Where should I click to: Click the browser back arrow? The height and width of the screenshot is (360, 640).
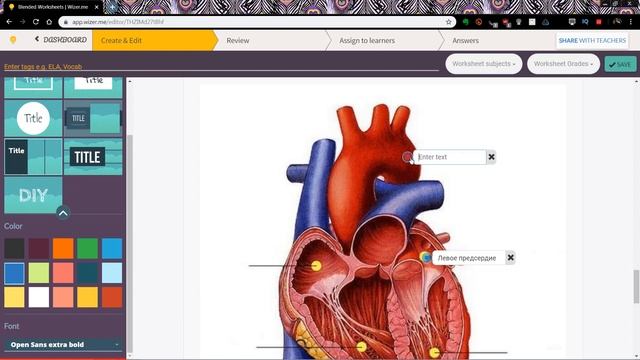9,22
